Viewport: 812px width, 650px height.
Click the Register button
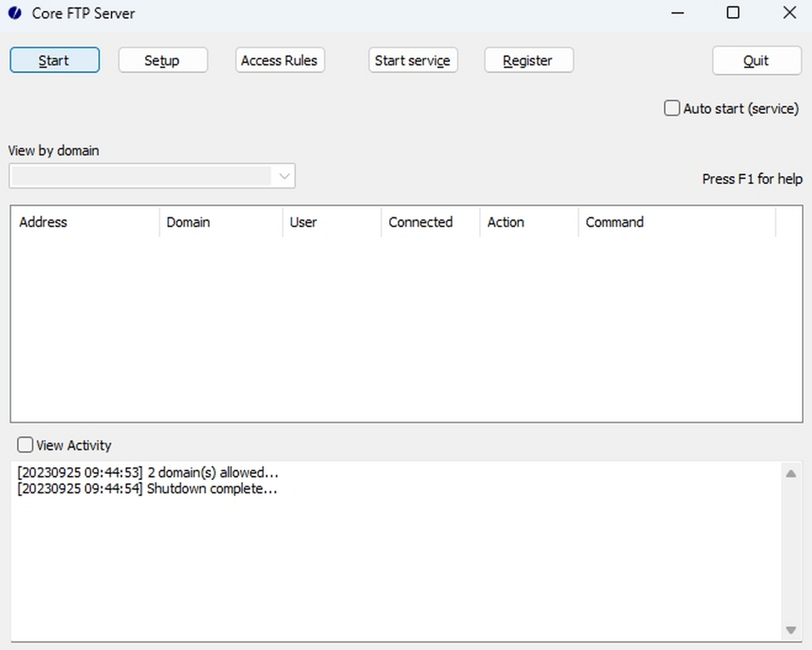(x=528, y=60)
